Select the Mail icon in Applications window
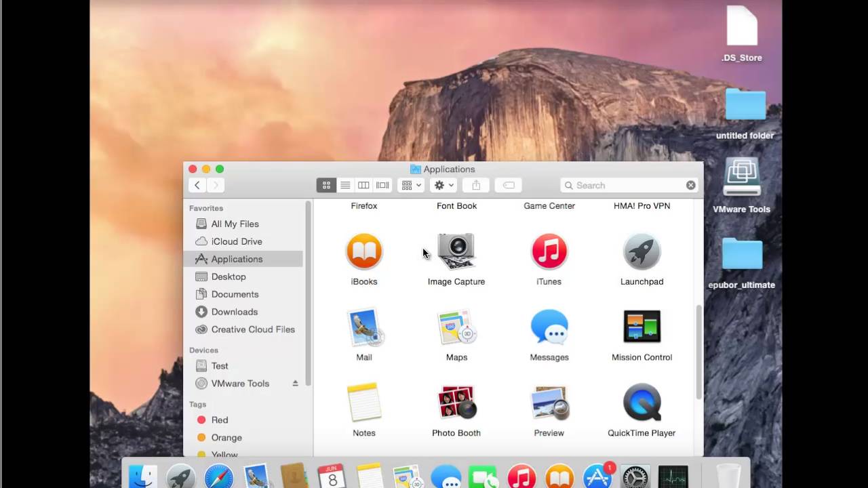 364,327
